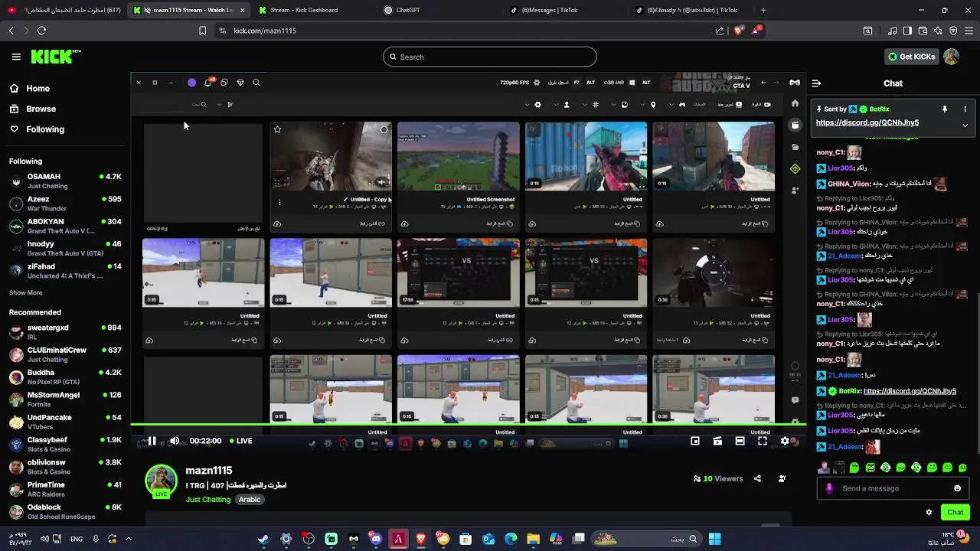Click the Send a message field
Screen dimensions: 980x551
click(x=893, y=488)
